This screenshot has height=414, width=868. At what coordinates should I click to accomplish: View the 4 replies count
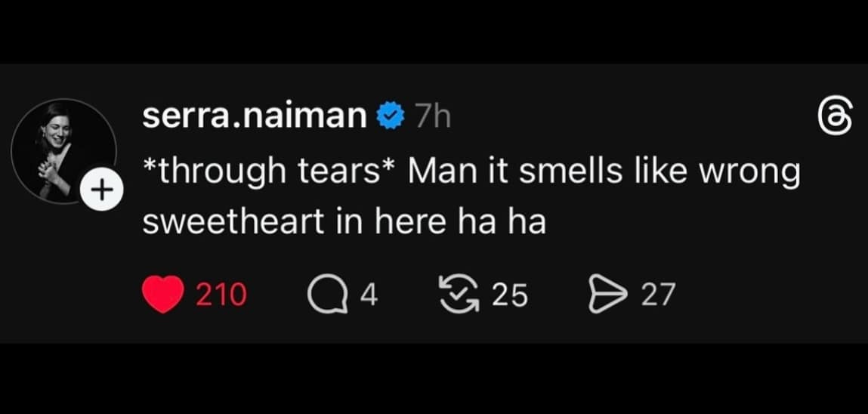point(368,294)
